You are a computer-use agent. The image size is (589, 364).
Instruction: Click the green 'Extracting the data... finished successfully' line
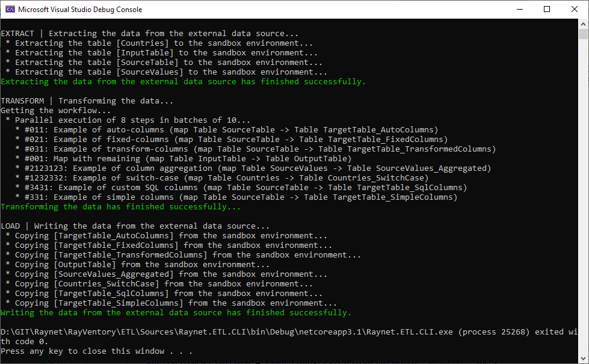[183, 82]
